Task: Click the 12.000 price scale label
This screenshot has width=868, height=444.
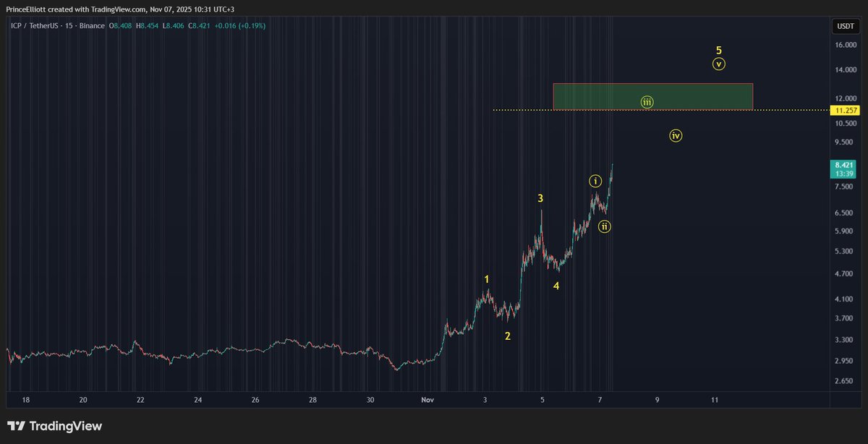Action: 845,98
